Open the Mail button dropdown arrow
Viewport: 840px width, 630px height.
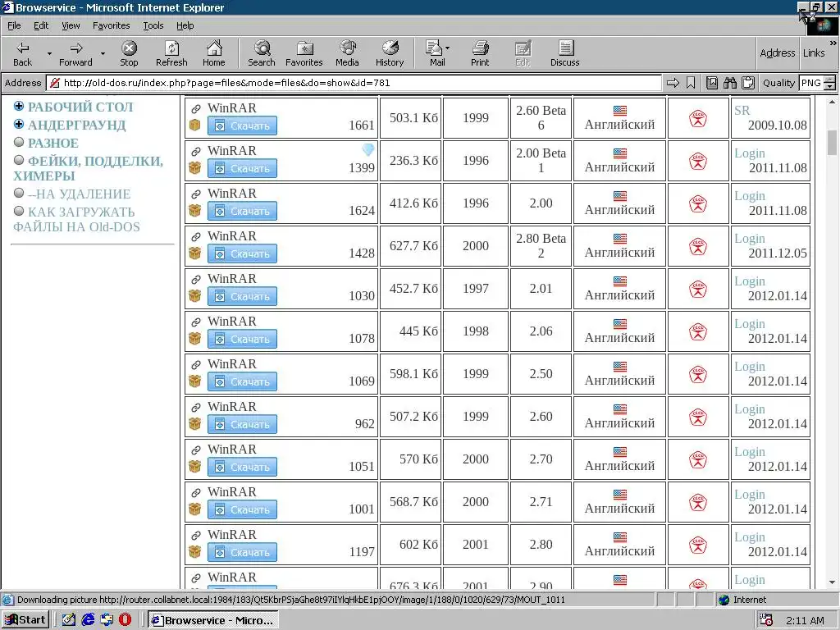pos(448,48)
